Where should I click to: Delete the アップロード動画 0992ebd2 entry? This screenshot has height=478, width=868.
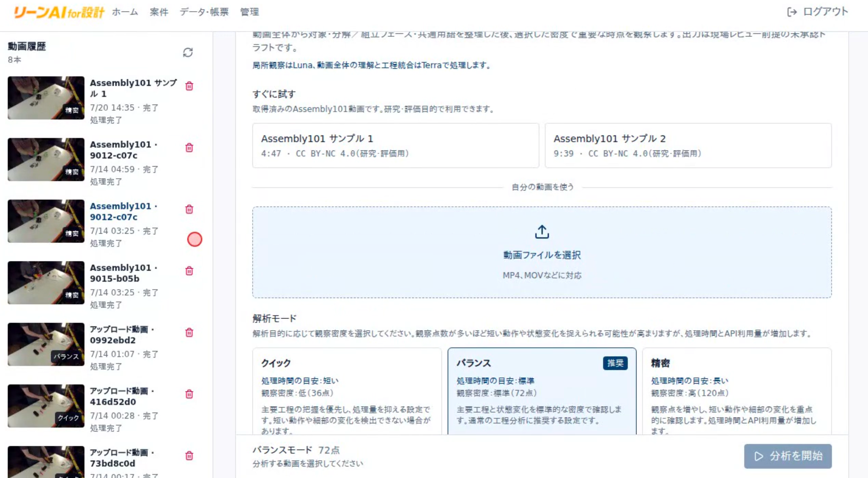pos(189,333)
